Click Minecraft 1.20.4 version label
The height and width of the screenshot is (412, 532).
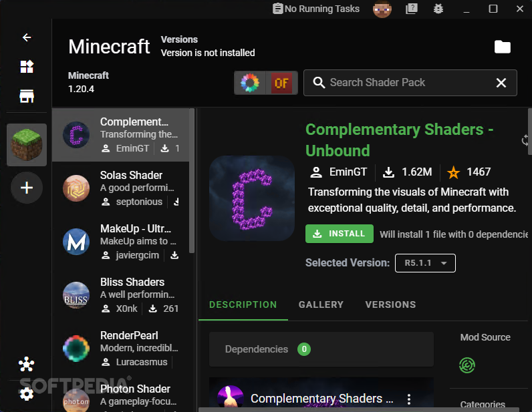point(88,82)
